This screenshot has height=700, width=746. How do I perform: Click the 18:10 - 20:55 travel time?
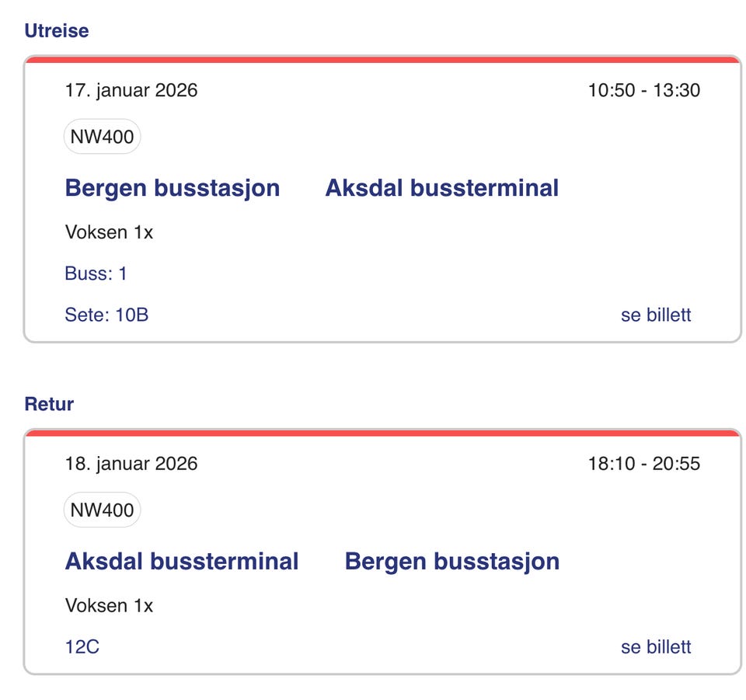[x=643, y=464]
